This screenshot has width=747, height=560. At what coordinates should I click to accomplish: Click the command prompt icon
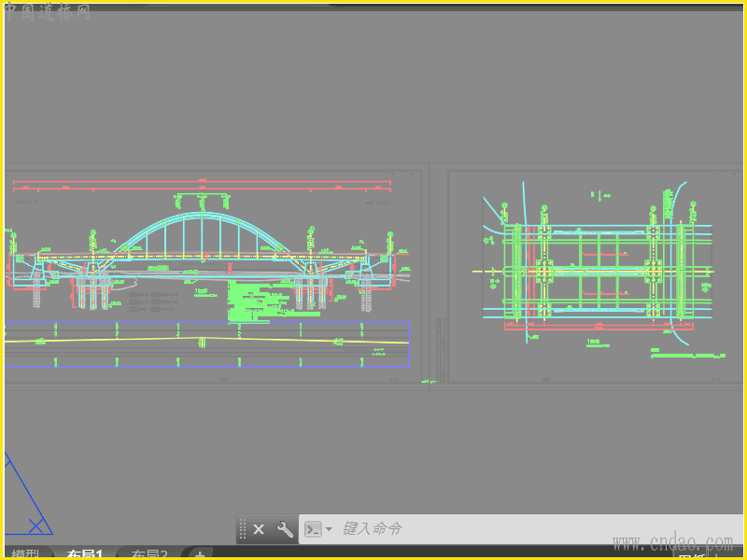pyautogui.click(x=313, y=529)
